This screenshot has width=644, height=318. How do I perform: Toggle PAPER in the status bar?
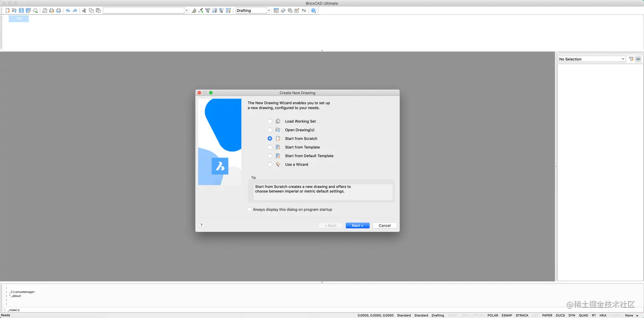tap(547, 315)
